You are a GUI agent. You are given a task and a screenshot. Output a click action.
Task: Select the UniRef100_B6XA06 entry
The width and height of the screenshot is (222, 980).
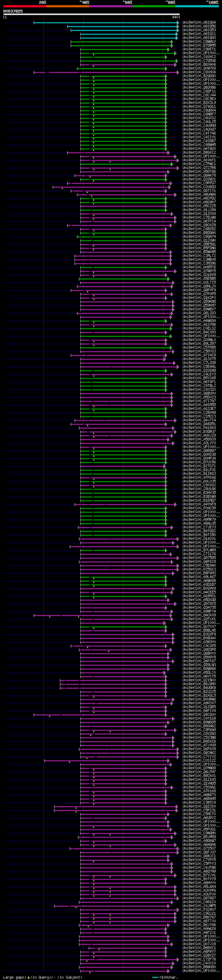pyautogui.click(x=199, y=64)
